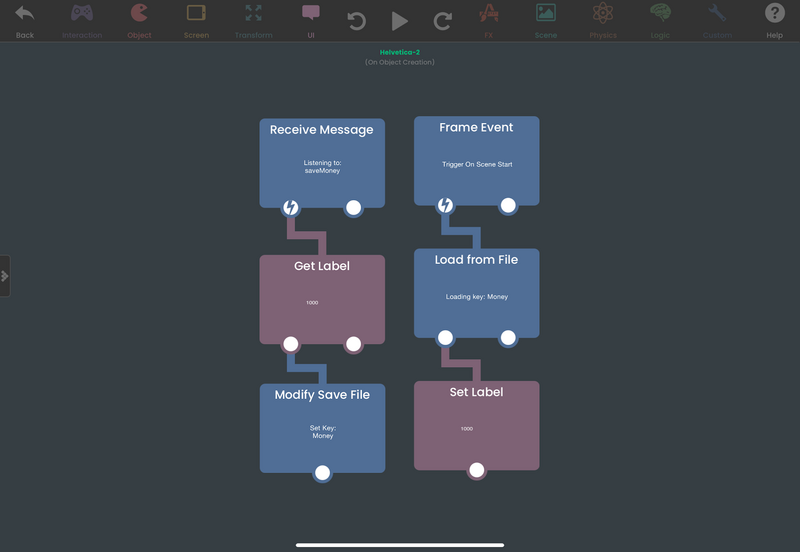Expand the left side panel arrow
Screen dimensions: 800x552
[5, 276]
